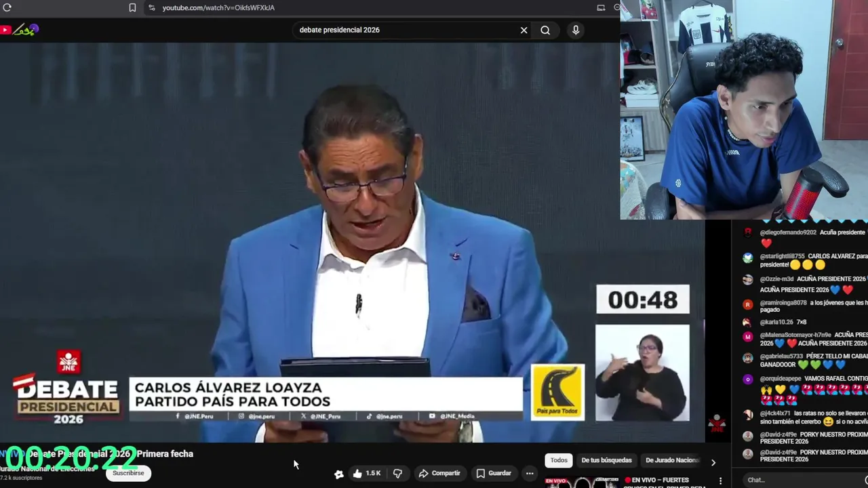Open the video title 'Debate Presidencial 2026 Primera fecha'
Screen dimensions: 868x488
[97, 453]
